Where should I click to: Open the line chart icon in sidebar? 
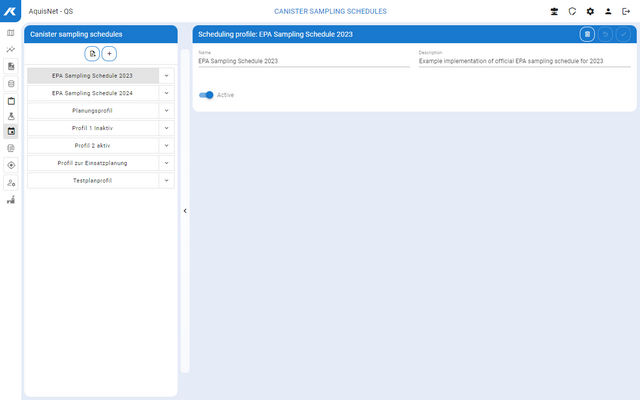[x=11, y=49]
